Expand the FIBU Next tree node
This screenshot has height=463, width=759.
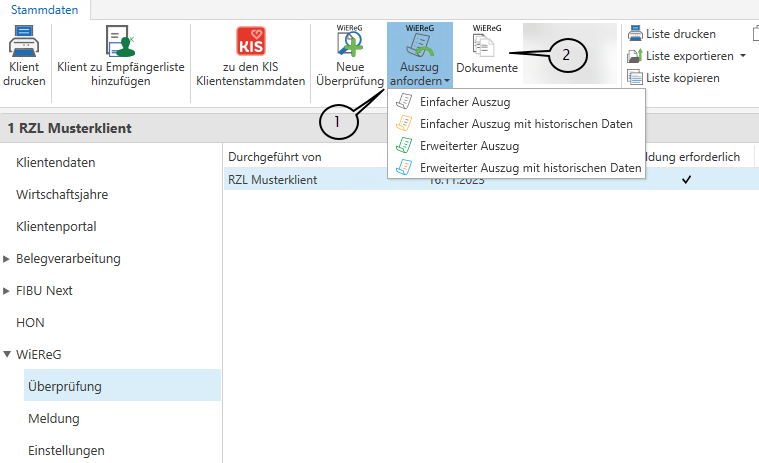pos(7,291)
